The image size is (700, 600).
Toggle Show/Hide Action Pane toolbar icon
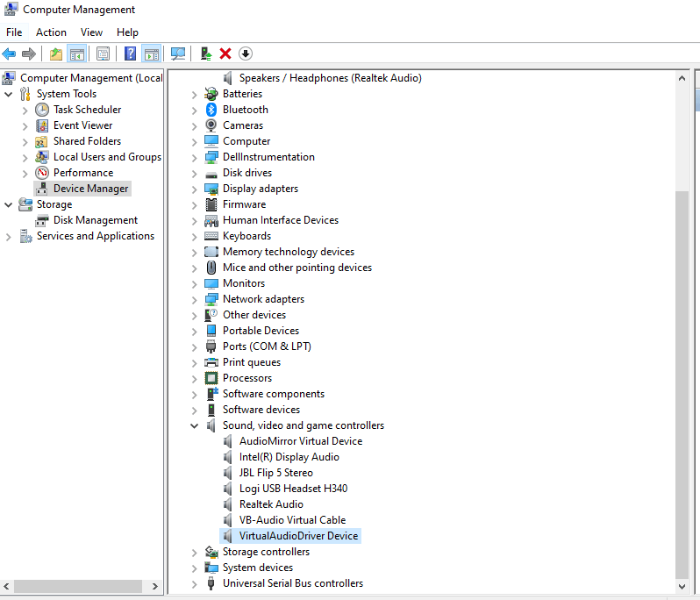(x=152, y=54)
